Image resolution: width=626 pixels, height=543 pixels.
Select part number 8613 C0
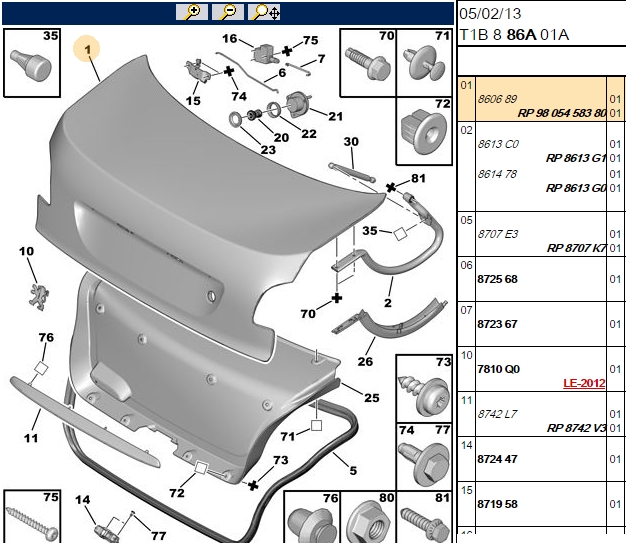(498, 144)
